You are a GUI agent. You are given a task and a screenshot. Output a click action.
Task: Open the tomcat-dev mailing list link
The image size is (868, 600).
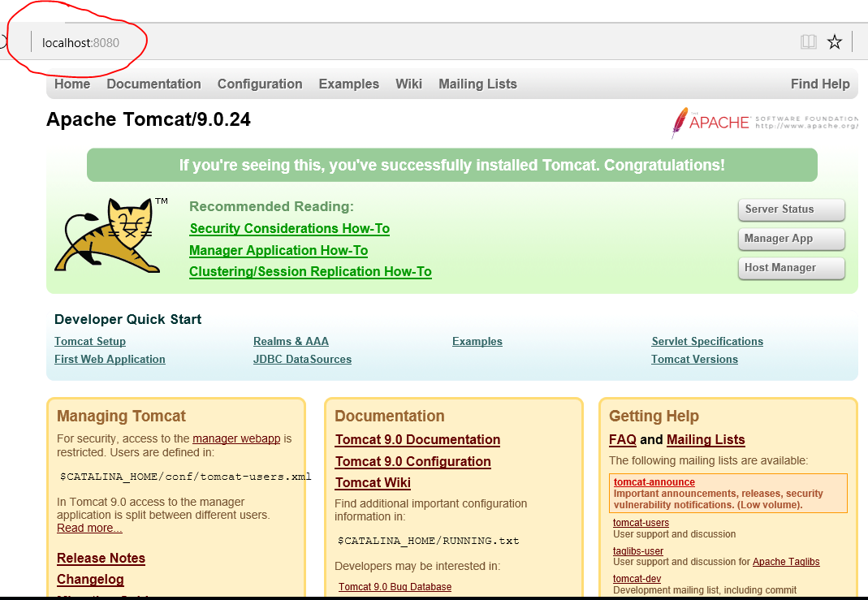point(637,578)
